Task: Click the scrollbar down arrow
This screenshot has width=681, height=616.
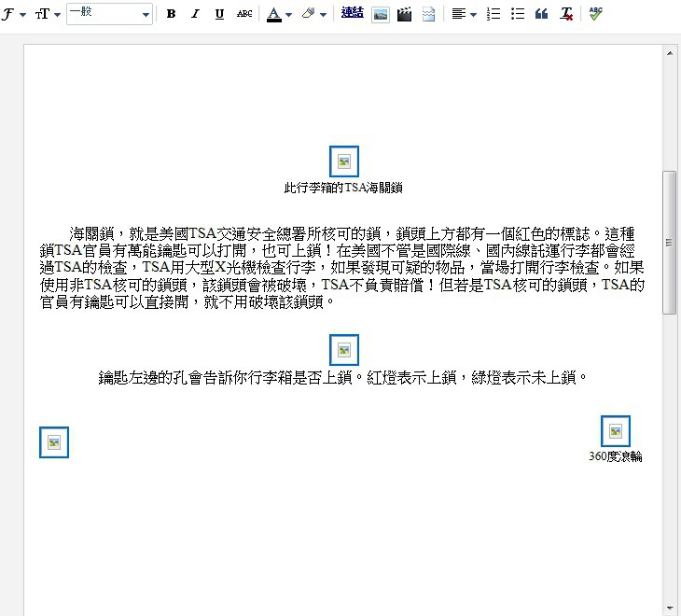Action: (x=669, y=609)
